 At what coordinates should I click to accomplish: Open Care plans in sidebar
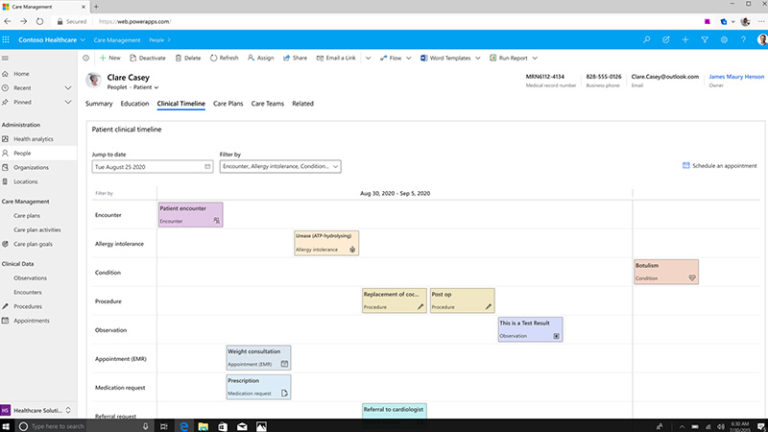point(26,216)
